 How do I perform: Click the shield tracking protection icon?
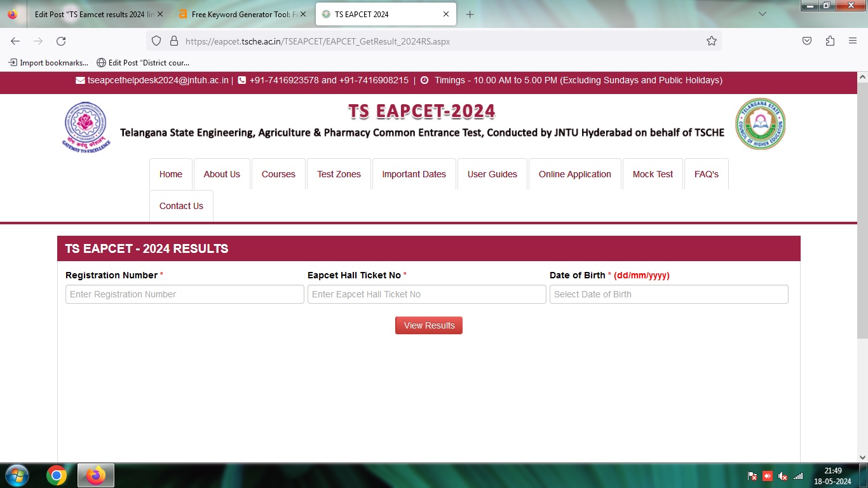point(156,41)
